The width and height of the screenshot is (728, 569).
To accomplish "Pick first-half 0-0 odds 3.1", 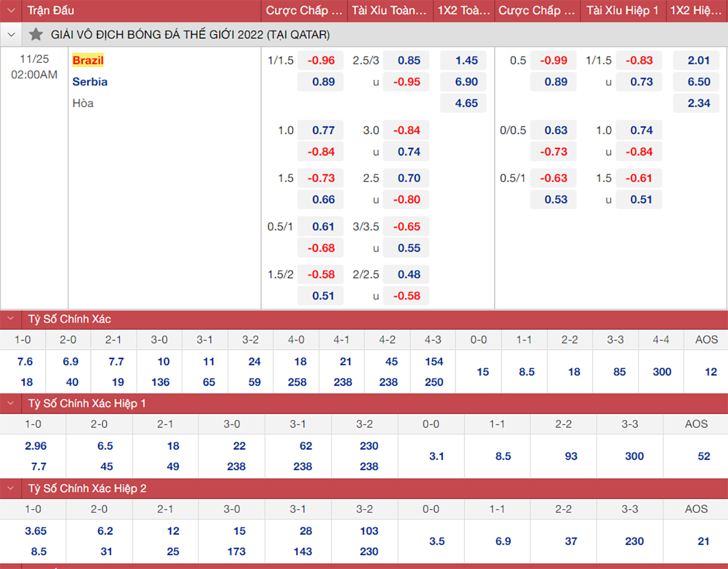I will pyautogui.click(x=436, y=457).
